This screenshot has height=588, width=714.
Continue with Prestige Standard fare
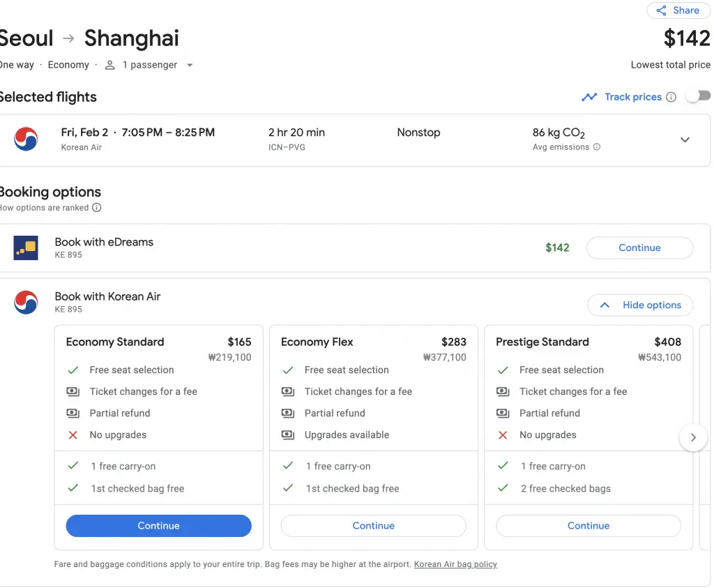(x=588, y=526)
